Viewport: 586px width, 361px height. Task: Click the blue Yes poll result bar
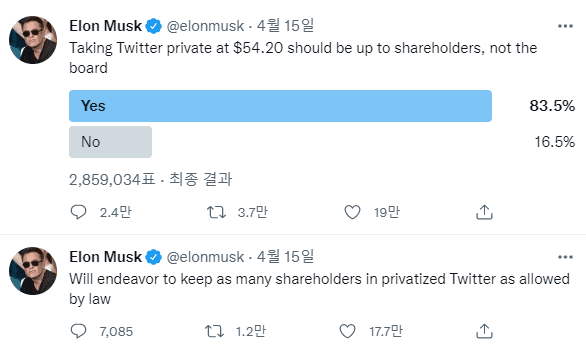pyautogui.click(x=280, y=106)
